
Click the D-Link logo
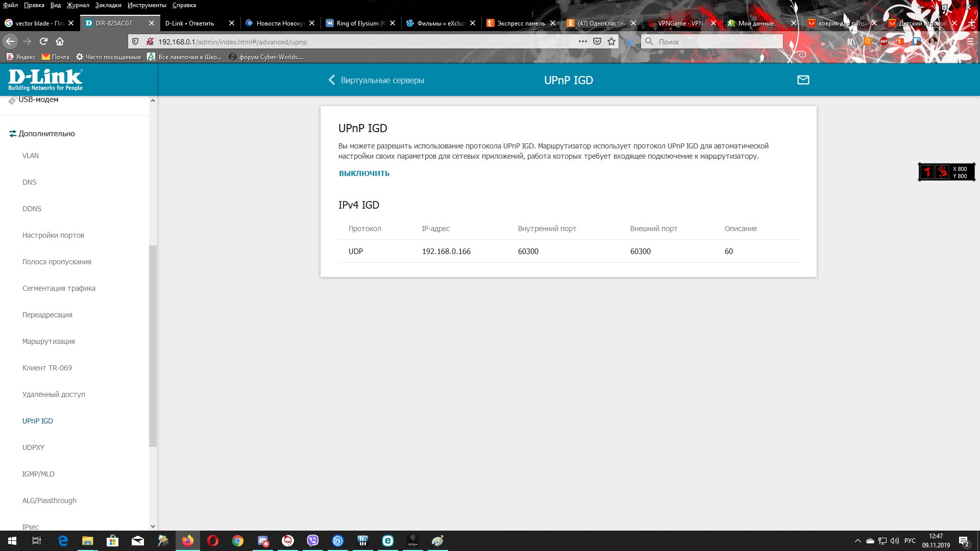(x=45, y=80)
